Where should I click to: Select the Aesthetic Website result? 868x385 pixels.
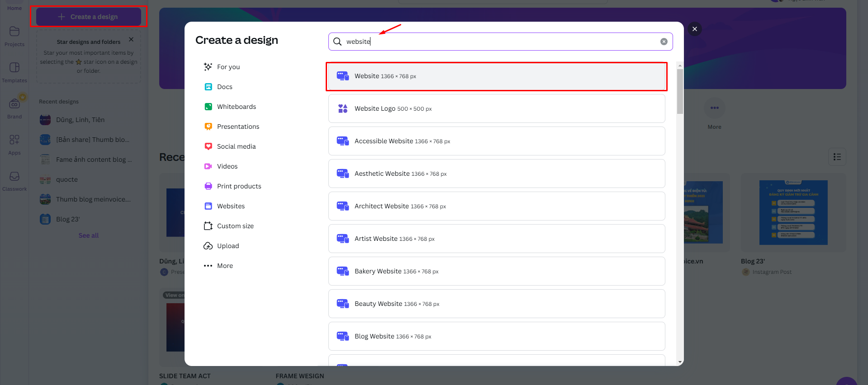click(x=497, y=174)
